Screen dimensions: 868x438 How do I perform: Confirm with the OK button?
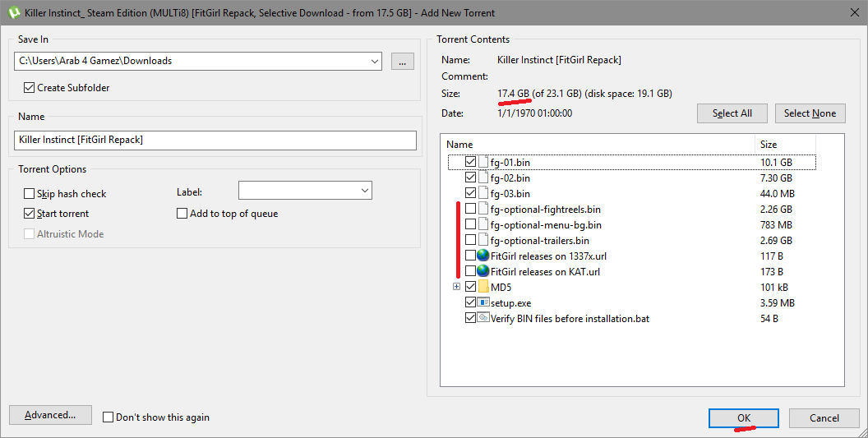click(x=743, y=418)
